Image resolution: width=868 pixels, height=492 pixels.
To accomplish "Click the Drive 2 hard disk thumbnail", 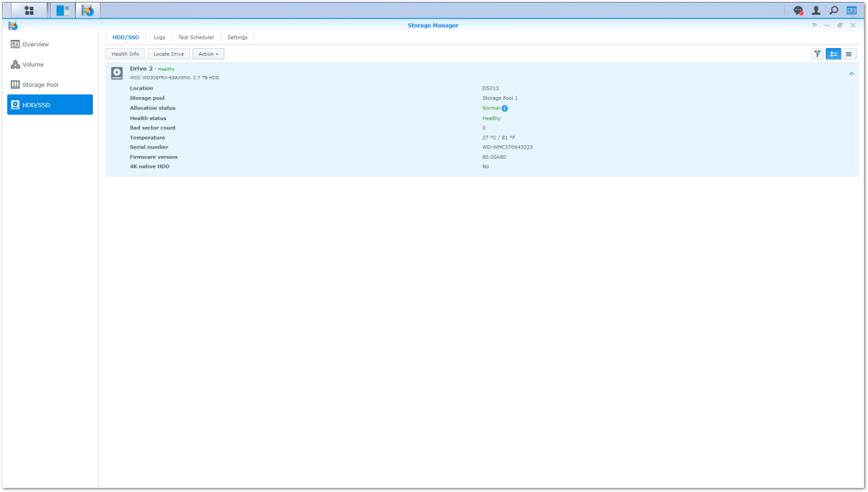I will click(117, 73).
